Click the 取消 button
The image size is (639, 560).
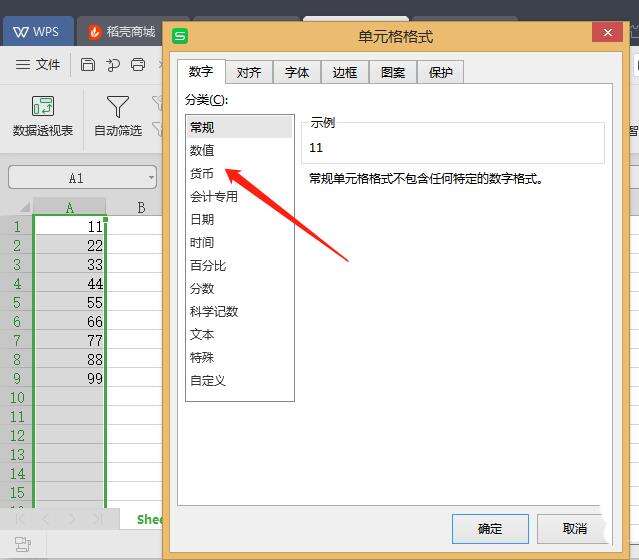click(x=574, y=529)
